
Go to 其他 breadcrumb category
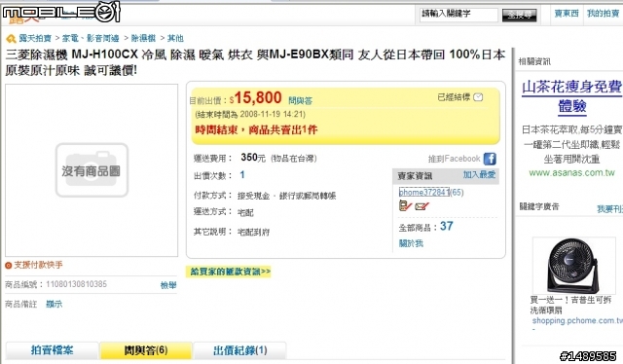tap(175, 38)
